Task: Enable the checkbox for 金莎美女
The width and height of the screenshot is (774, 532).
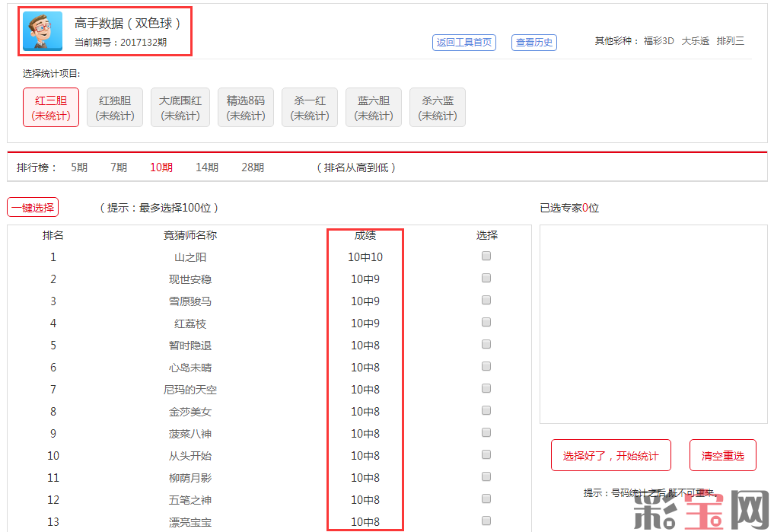Action: 486,411
